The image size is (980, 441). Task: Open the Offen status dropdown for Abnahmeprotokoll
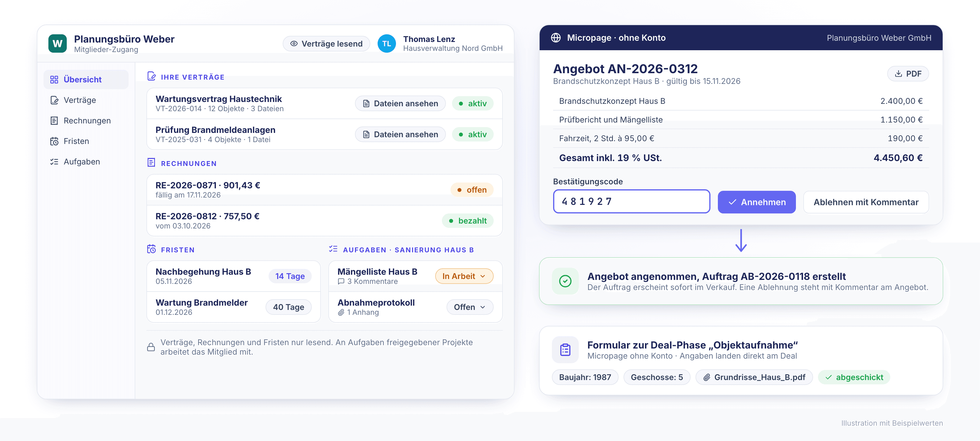click(x=470, y=307)
